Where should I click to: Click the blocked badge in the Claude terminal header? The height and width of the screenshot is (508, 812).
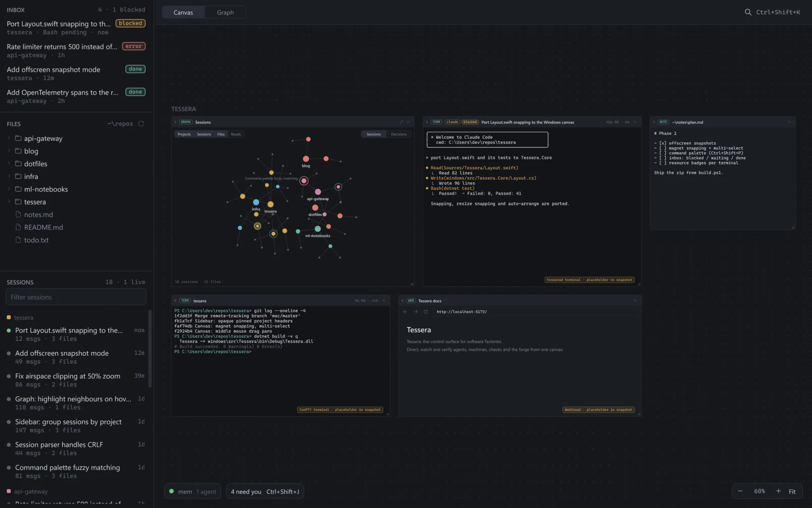(470, 122)
